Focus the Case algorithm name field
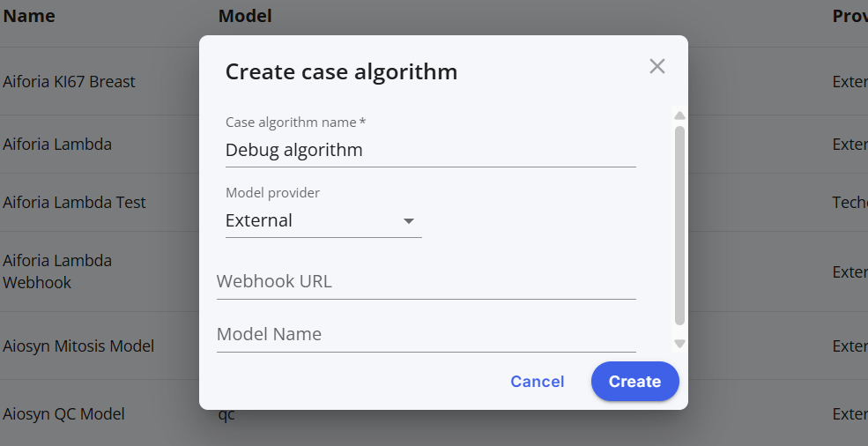 pos(431,150)
